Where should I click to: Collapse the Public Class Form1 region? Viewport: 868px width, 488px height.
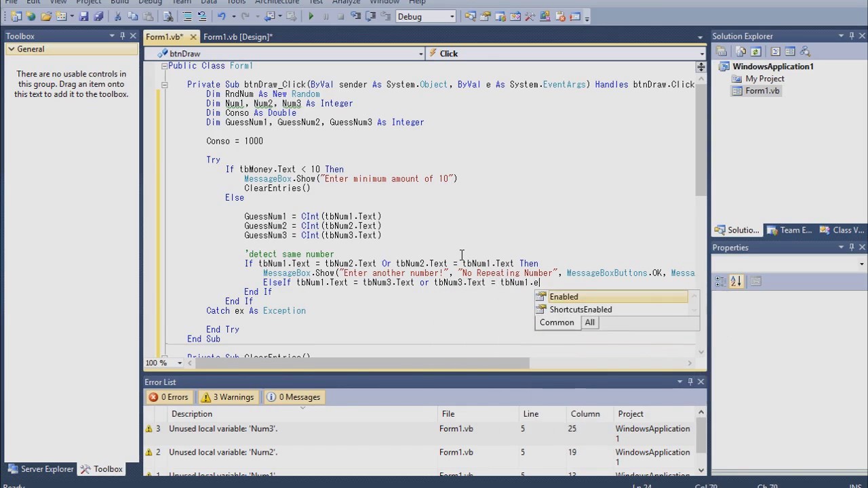coord(164,66)
